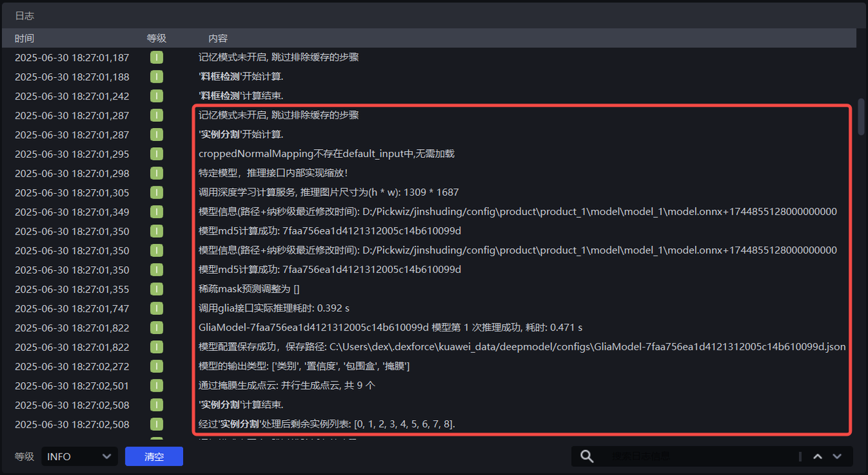Click green level icon at 18:27:01,242
This screenshot has height=475, width=868.
pyautogui.click(x=157, y=96)
